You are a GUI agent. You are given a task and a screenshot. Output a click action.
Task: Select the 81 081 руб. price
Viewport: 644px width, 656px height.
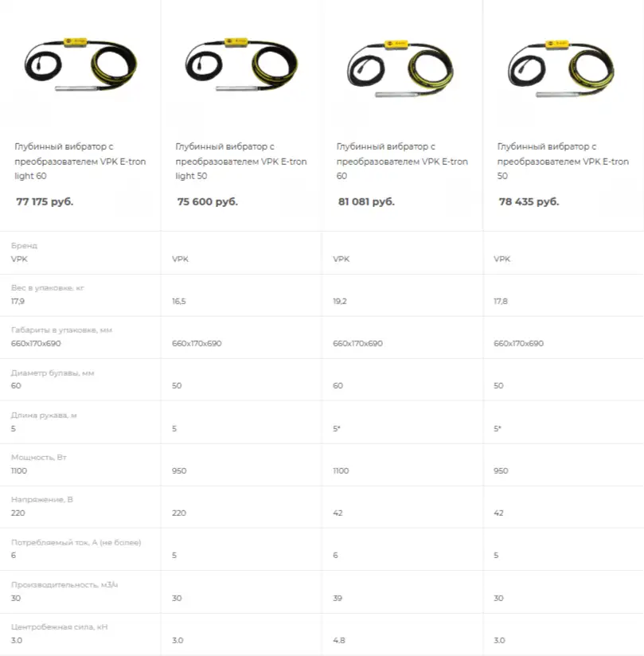coord(366,202)
